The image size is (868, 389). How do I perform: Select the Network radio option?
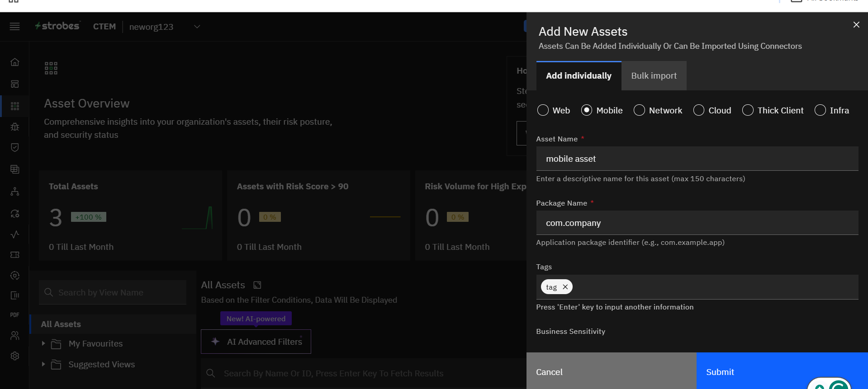[x=639, y=110]
